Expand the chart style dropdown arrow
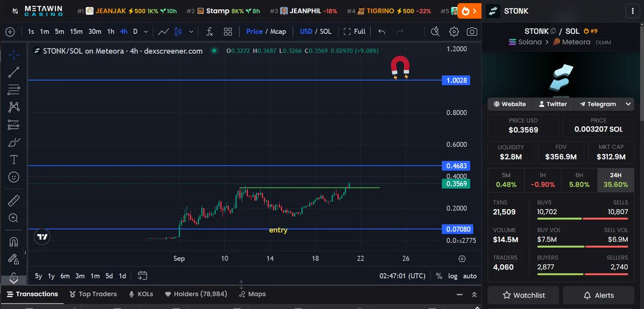644x309 pixels. click(191, 32)
